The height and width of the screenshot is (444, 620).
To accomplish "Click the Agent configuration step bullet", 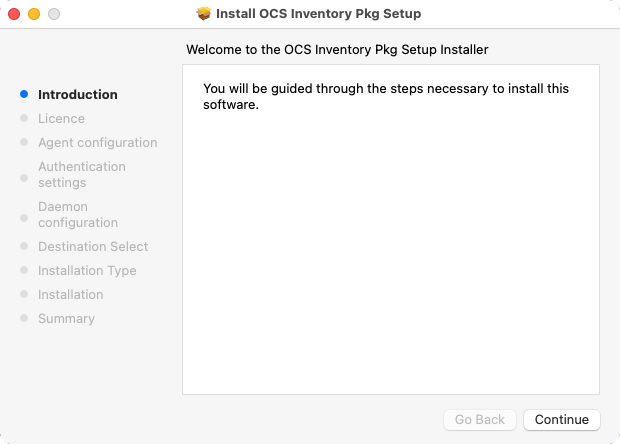I will point(24,142).
